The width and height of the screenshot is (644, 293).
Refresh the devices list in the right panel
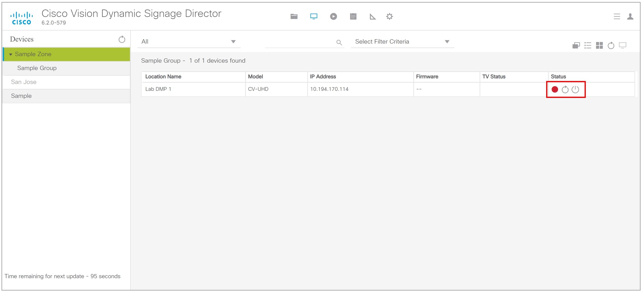(611, 45)
